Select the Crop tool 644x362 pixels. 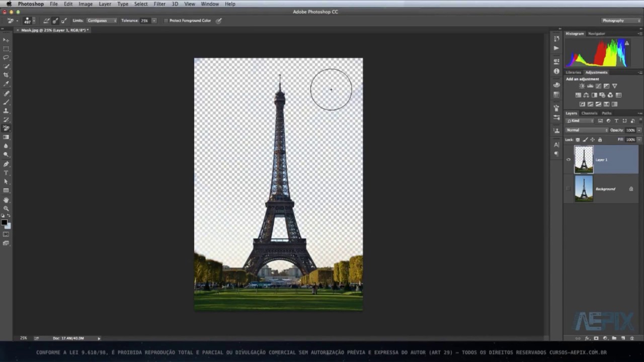6,75
